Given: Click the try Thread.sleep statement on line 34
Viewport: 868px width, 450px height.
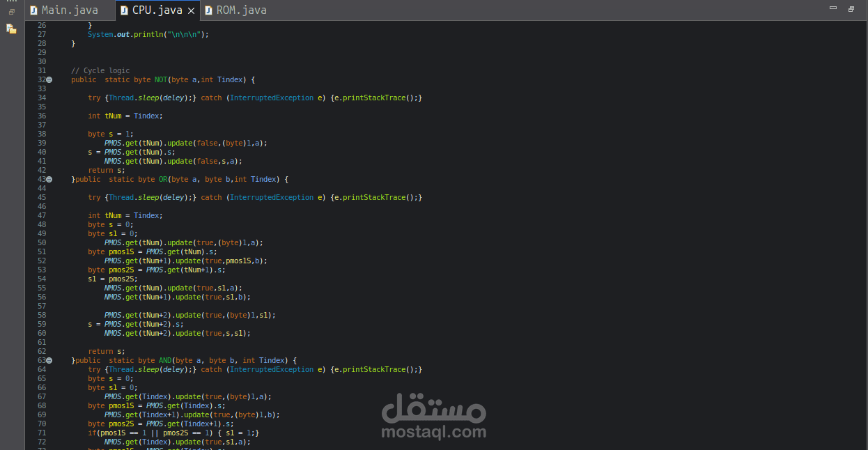Looking at the screenshot, I should [255, 98].
